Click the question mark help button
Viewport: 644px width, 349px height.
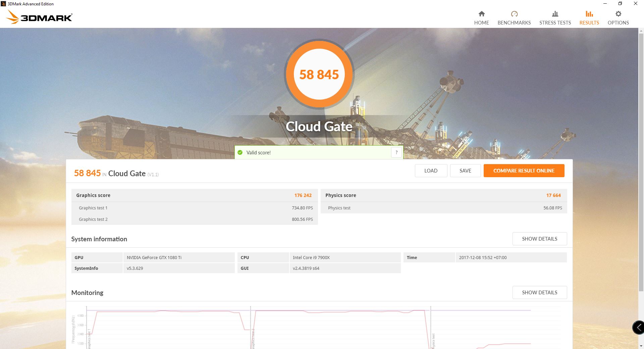(396, 152)
